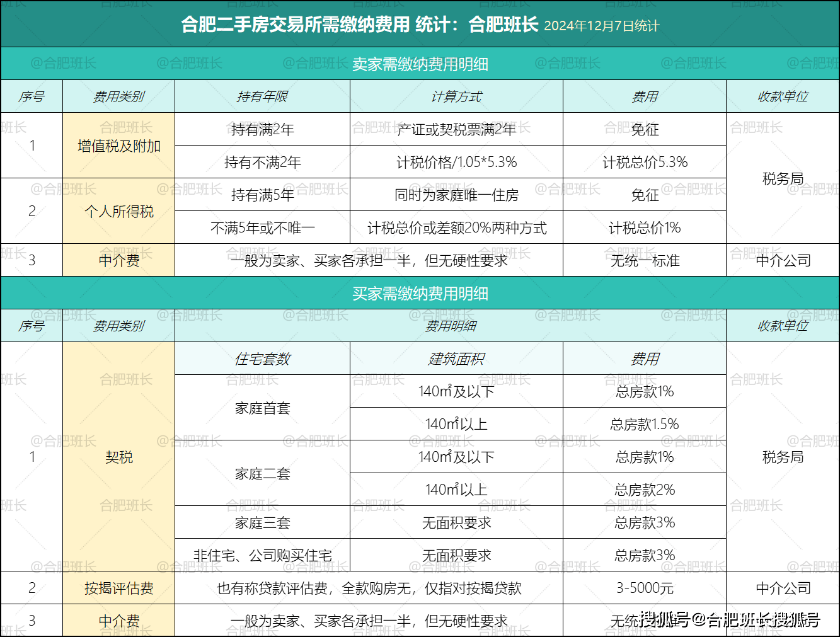Click 无统一标准 in the seller table
Screen dimensions: 840x637
pyautogui.click(x=645, y=260)
